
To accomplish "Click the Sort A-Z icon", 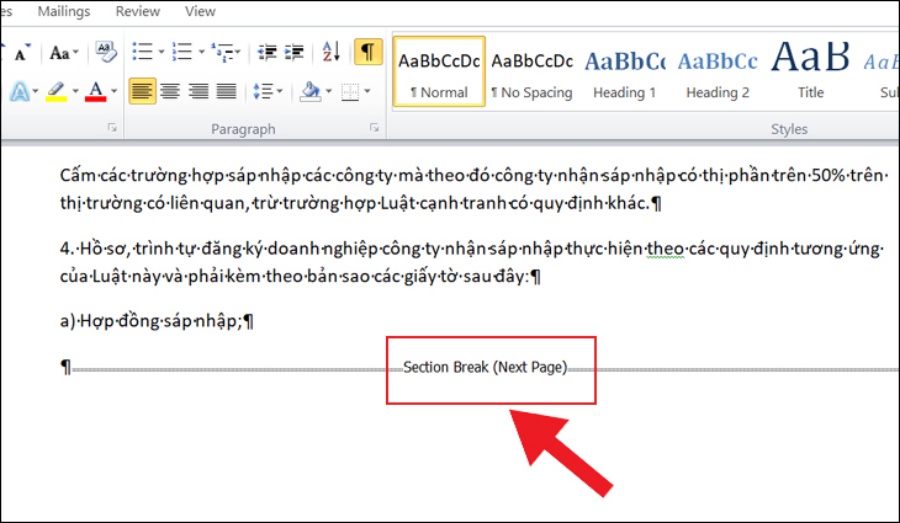I will [x=333, y=52].
